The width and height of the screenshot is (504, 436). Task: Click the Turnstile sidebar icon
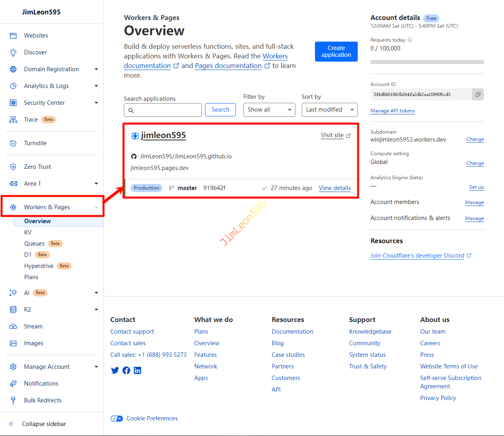(x=13, y=143)
